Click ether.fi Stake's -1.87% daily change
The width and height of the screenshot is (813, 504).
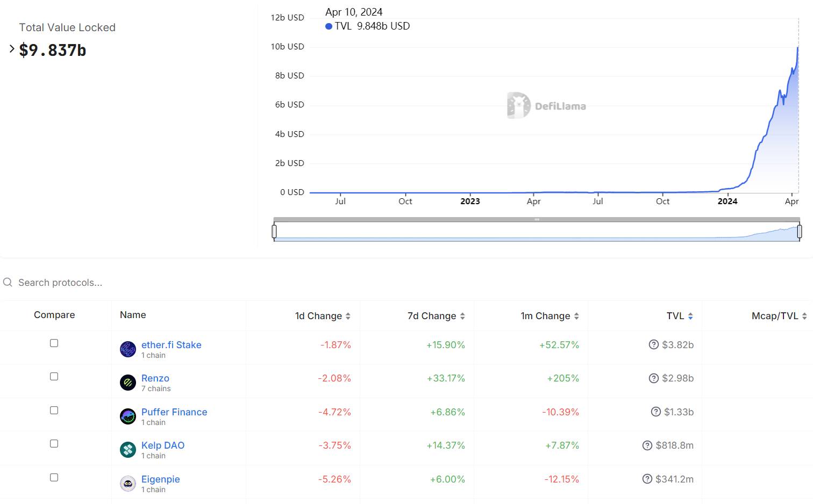336,345
